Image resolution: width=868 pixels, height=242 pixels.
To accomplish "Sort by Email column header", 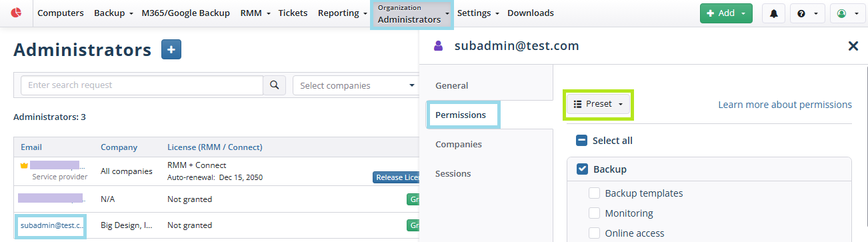I will point(31,147).
